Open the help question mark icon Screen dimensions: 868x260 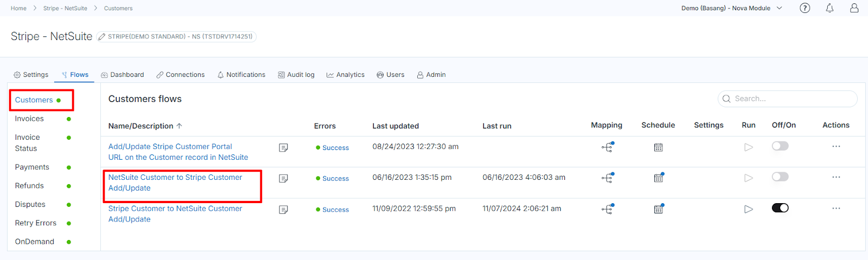[x=805, y=8]
